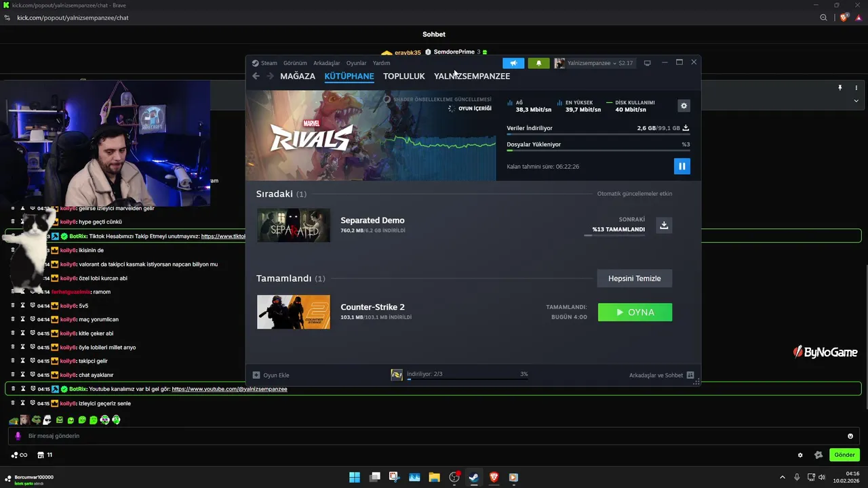Viewport: 868px width, 488px height.
Task: Click the shop icon with count 11
Action: [x=45, y=455]
